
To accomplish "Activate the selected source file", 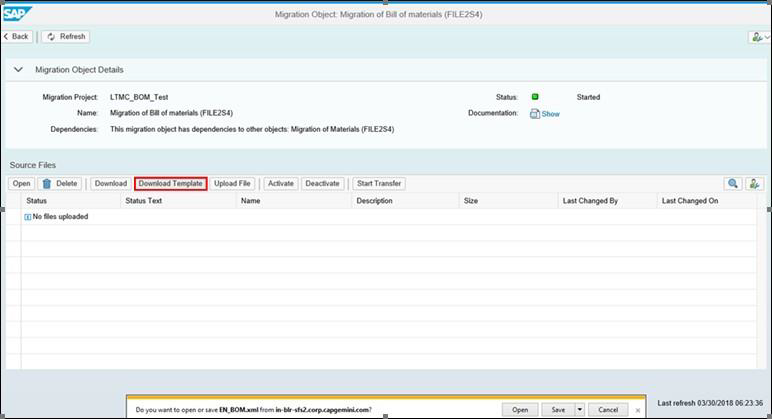I will [x=281, y=184].
